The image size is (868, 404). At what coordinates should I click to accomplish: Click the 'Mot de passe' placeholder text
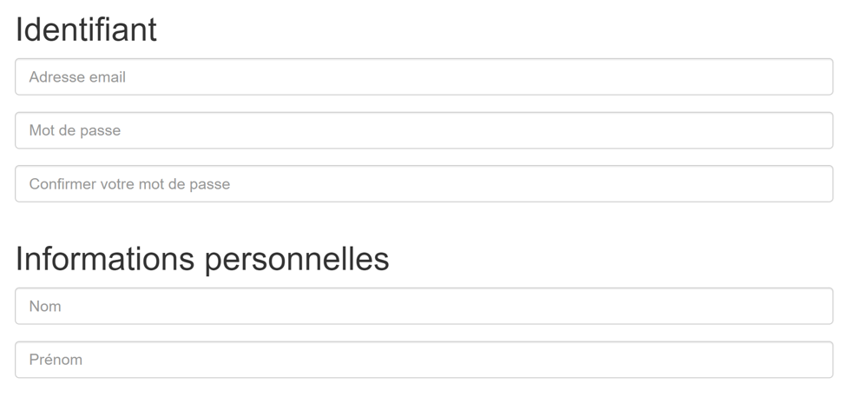[x=75, y=131]
